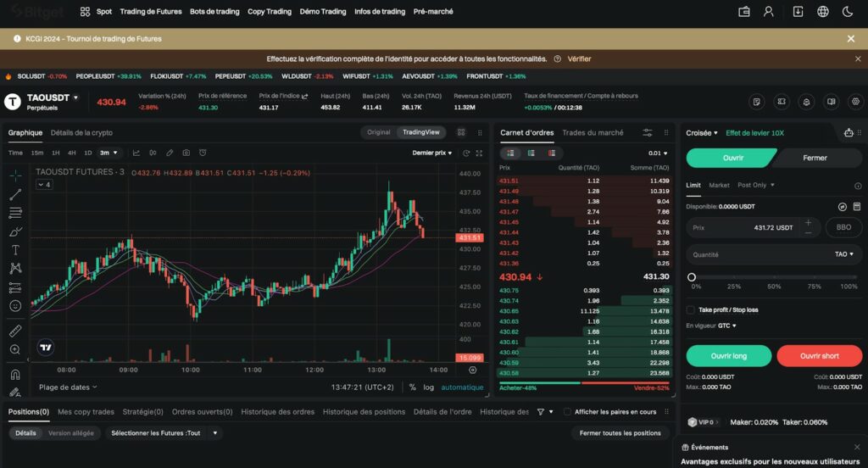Open Copy Trading menu
The image size is (868, 468).
pos(269,12)
